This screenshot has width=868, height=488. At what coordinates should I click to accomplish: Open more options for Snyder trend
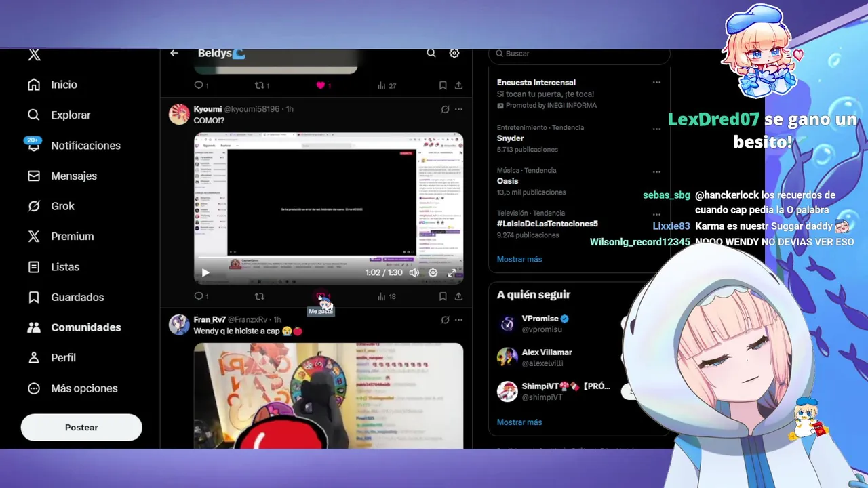point(656,129)
